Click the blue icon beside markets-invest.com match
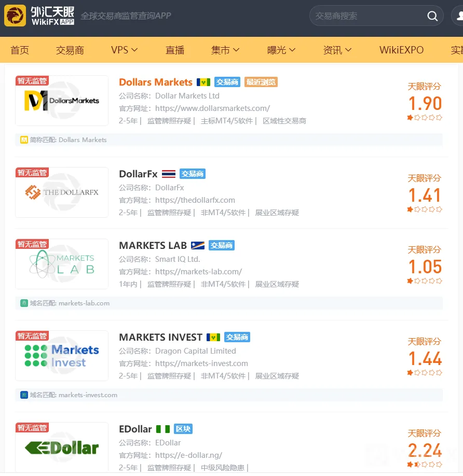Image resolution: width=463 pixels, height=476 pixels. click(24, 395)
